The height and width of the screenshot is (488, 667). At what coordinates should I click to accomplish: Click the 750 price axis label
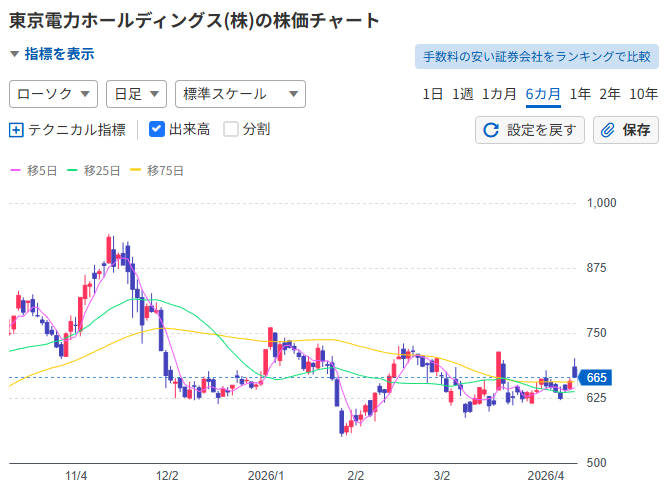[596, 333]
